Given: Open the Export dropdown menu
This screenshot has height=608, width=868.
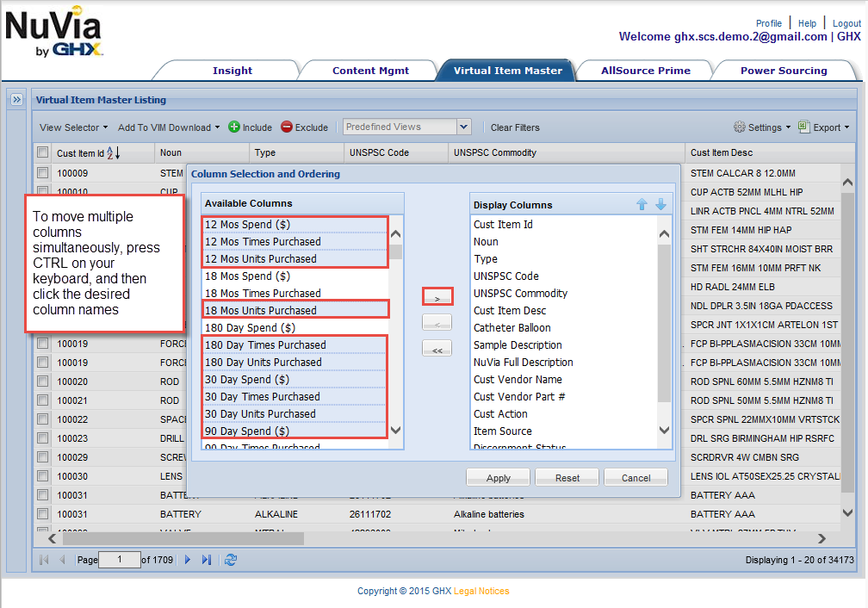Looking at the screenshot, I should [x=824, y=127].
